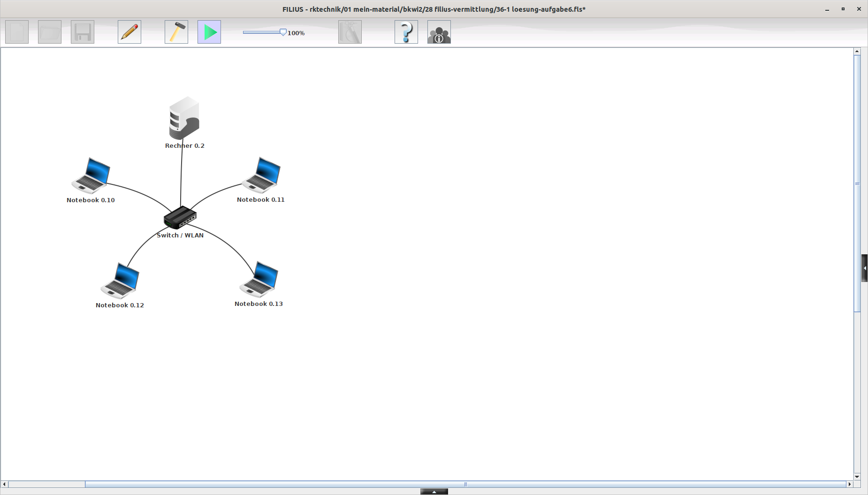Screen dimensions: 868x495
Task: Select Notebook 0.11 laptop
Action: 261,175
